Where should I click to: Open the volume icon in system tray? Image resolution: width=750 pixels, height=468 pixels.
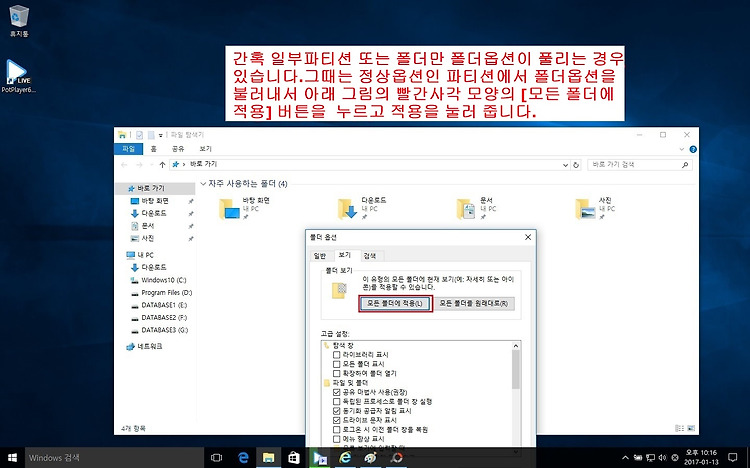click(x=662, y=458)
